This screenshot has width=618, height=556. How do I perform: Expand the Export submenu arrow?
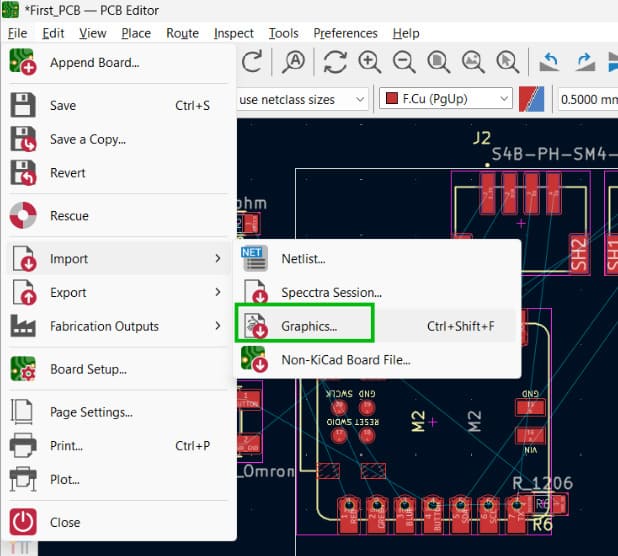point(218,292)
